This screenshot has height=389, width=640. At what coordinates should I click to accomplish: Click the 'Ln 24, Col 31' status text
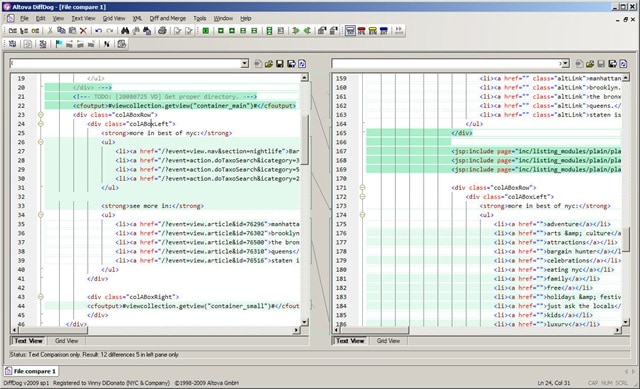coord(554,383)
